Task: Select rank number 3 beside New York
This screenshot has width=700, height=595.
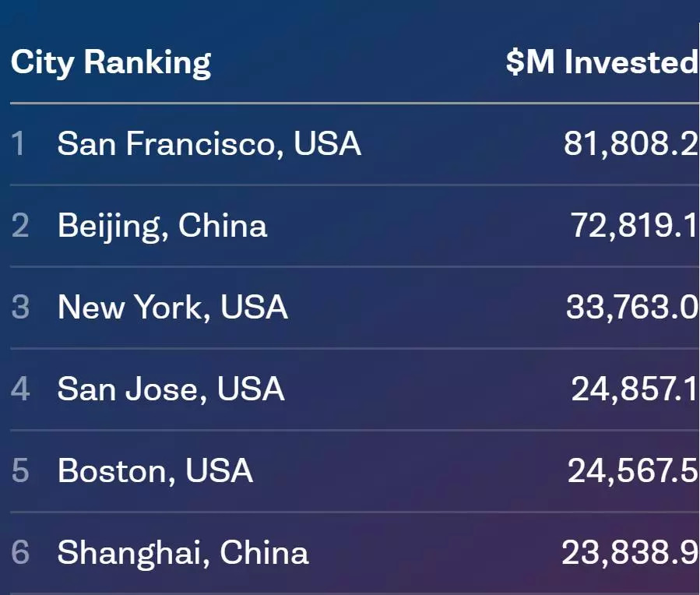Action: pos(20,308)
